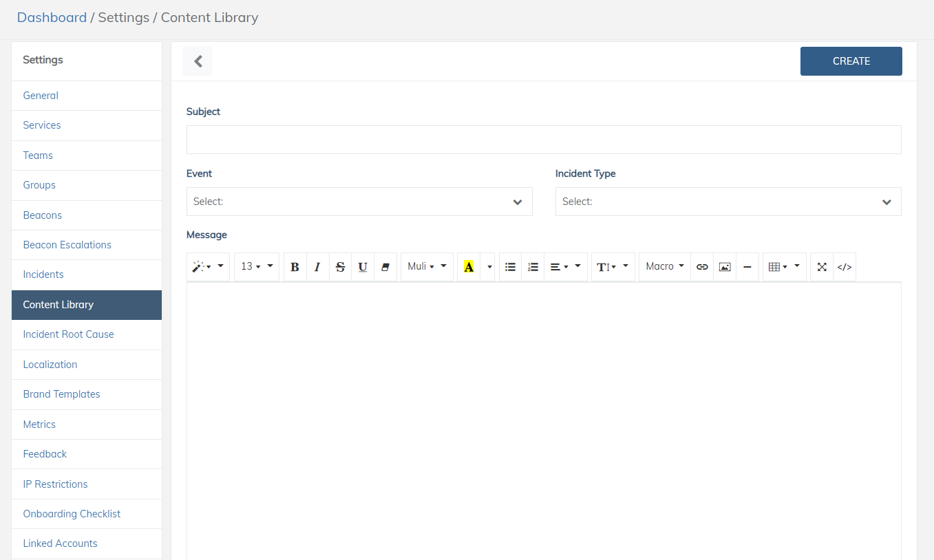Click inside the Message editor area
This screenshot has height=560, width=934.
(544, 420)
